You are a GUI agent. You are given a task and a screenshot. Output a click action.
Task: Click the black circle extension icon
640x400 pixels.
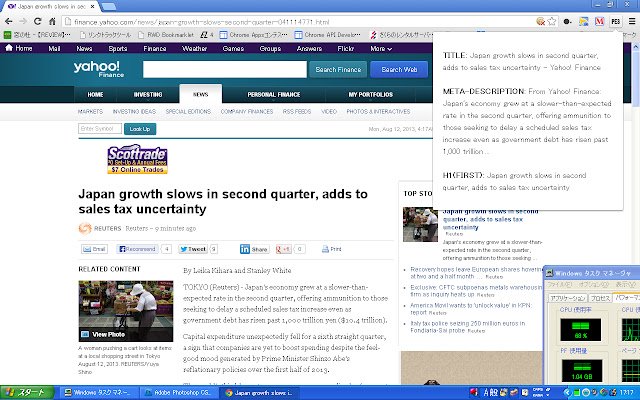[x=567, y=22]
